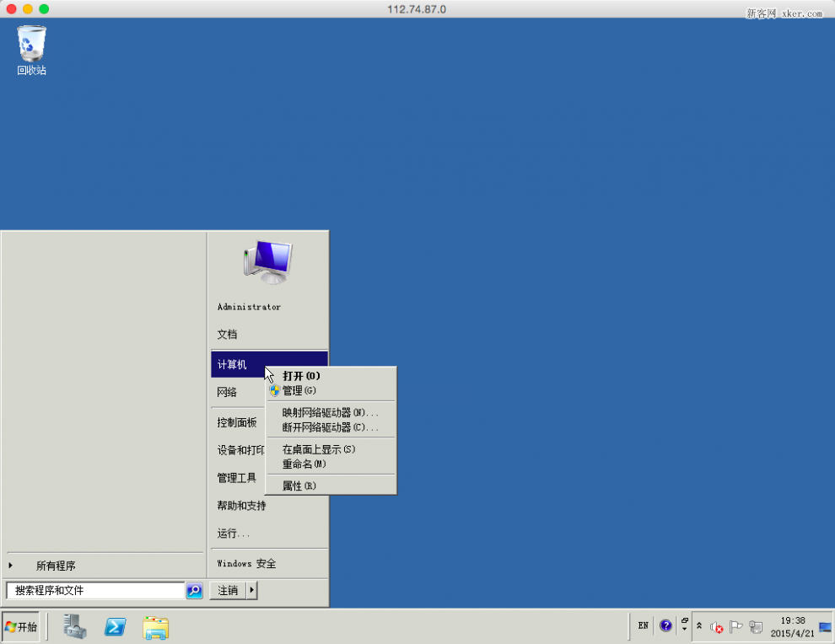
Task: Show hidden tray icons arrow
Action: coord(699,626)
